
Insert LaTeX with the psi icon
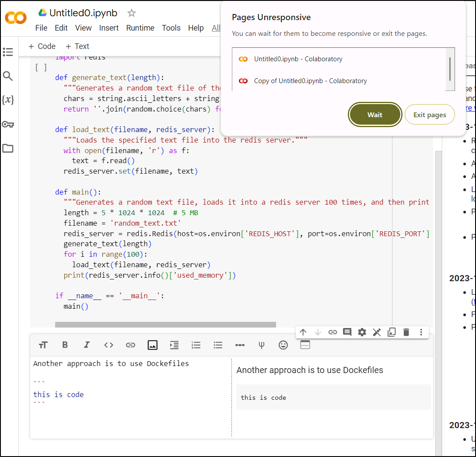pos(261,345)
